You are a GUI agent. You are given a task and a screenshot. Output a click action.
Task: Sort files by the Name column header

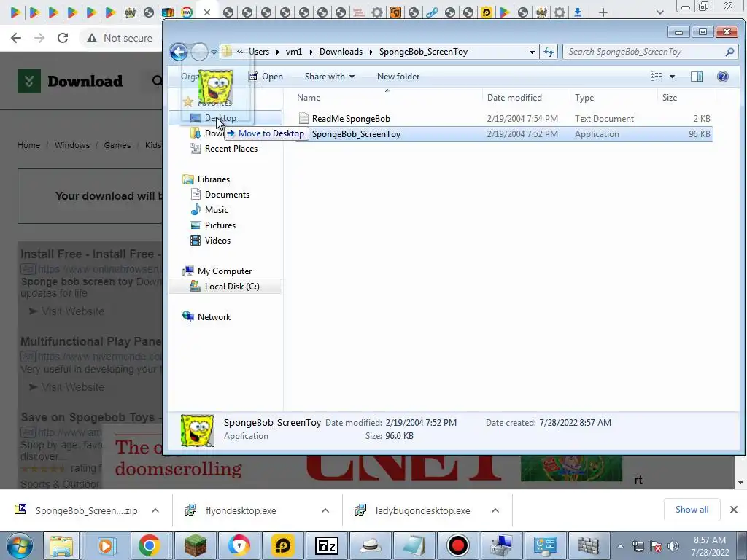[309, 98]
